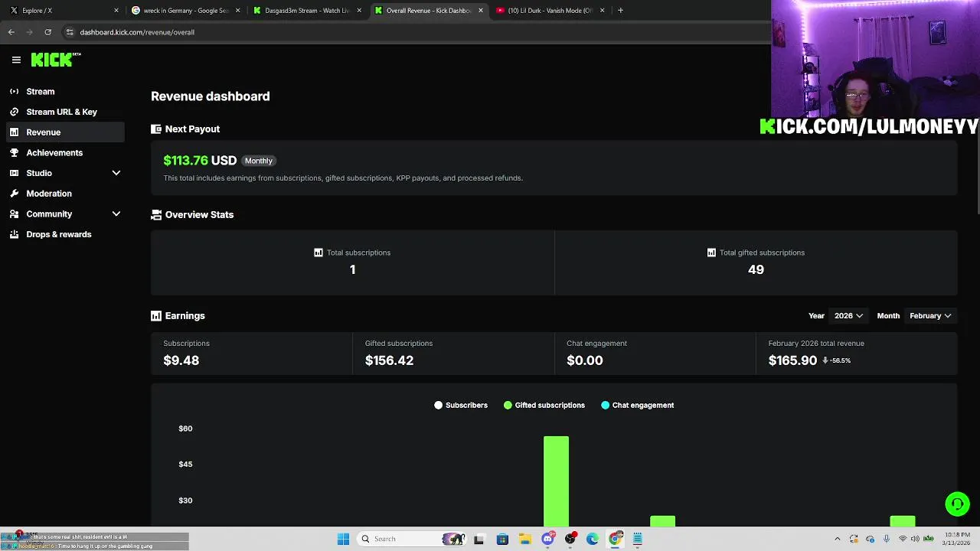Click the Chat engagement amount $0.00
The height and width of the screenshot is (551, 980).
click(x=584, y=360)
